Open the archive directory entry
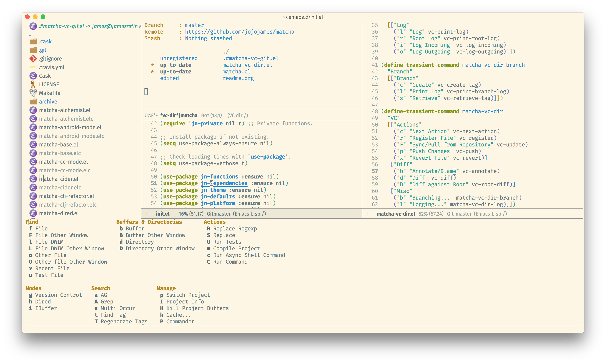This screenshot has width=606, height=364. 48,102
